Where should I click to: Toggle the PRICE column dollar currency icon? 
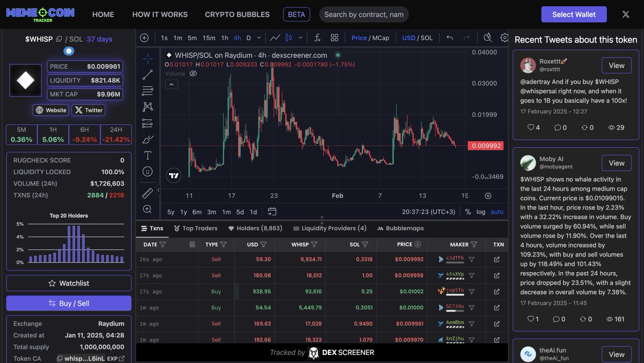tap(418, 244)
